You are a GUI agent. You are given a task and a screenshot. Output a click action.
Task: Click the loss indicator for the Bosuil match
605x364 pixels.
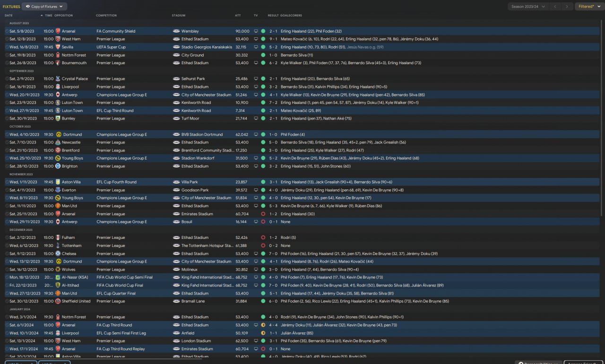[263, 221]
